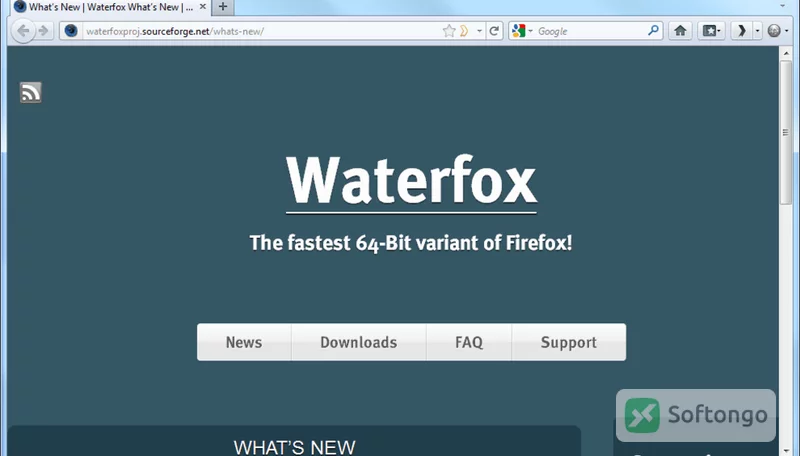Open the News navigation item

tap(244, 342)
